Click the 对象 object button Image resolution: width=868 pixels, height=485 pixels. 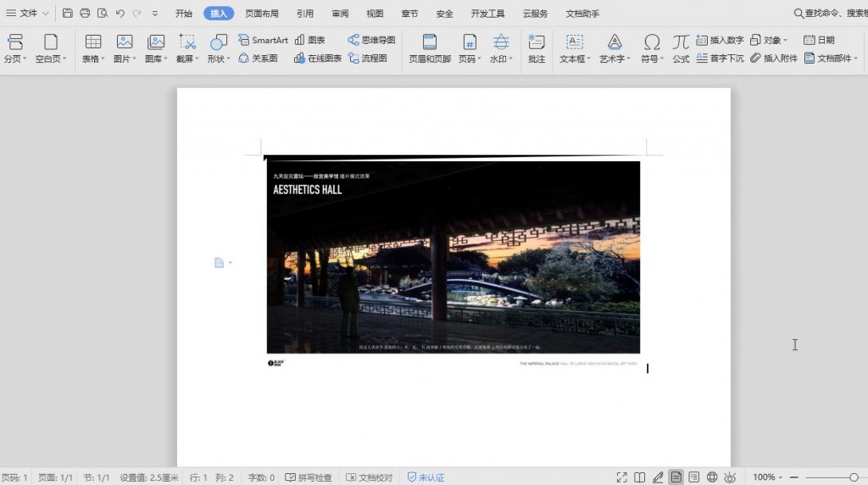tap(768, 40)
